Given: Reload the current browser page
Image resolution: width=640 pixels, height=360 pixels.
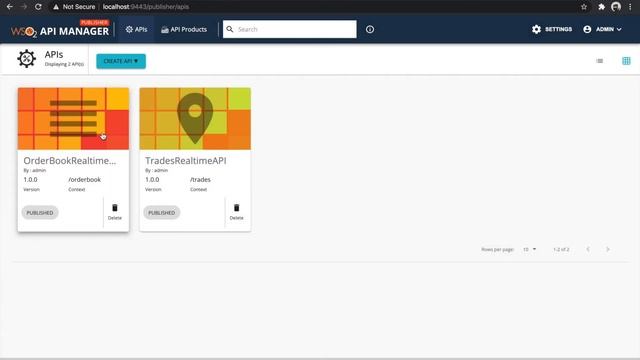Looking at the screenshot, I should point(38,7).
